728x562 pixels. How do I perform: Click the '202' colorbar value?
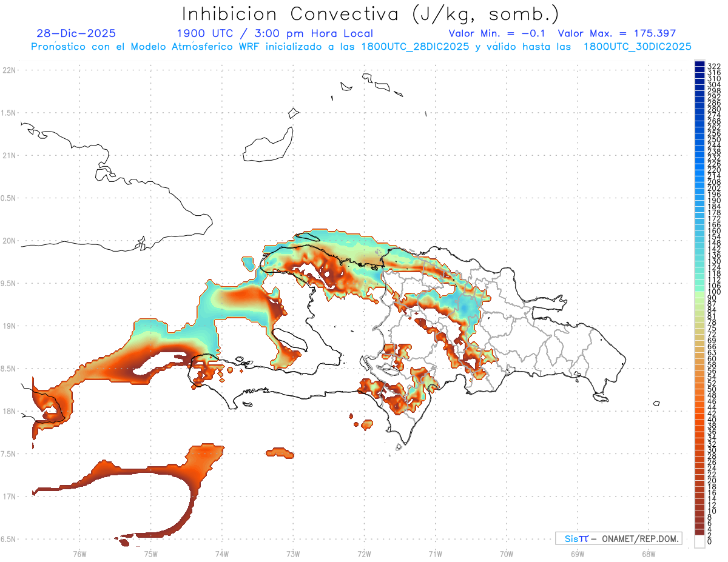pos(713,188)
